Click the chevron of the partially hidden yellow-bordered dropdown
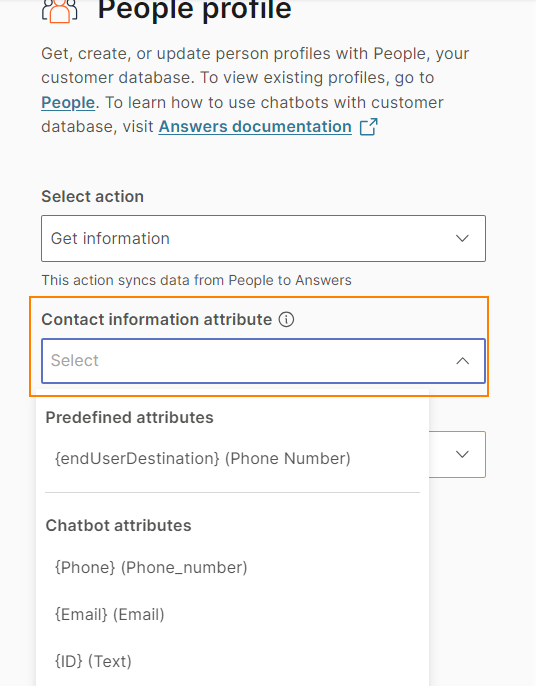 (462, 454)
